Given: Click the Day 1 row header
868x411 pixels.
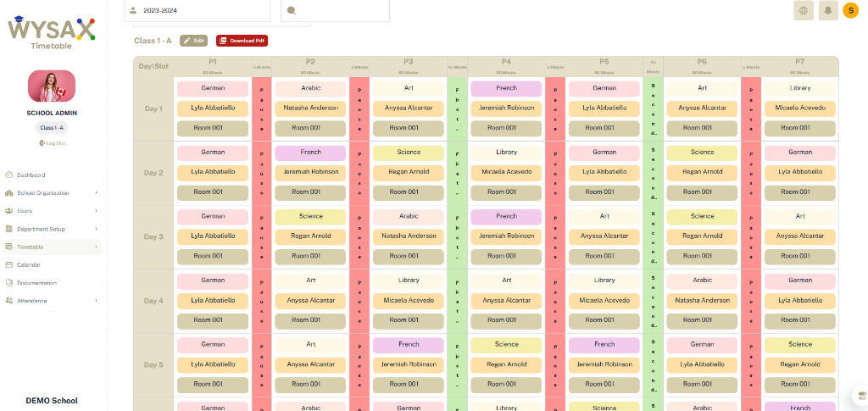Looking at the screenshot, I should pyautogui.click(x=153, y=108).
